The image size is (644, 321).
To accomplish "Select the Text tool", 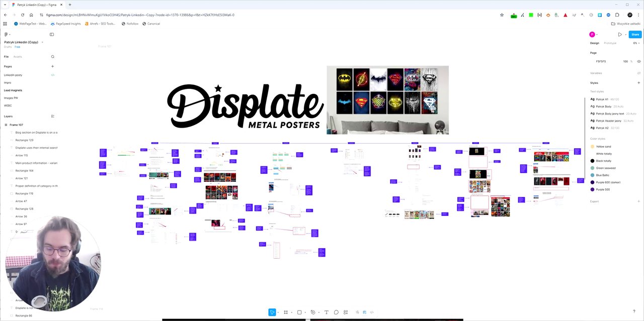I will [x=326, y=312].
